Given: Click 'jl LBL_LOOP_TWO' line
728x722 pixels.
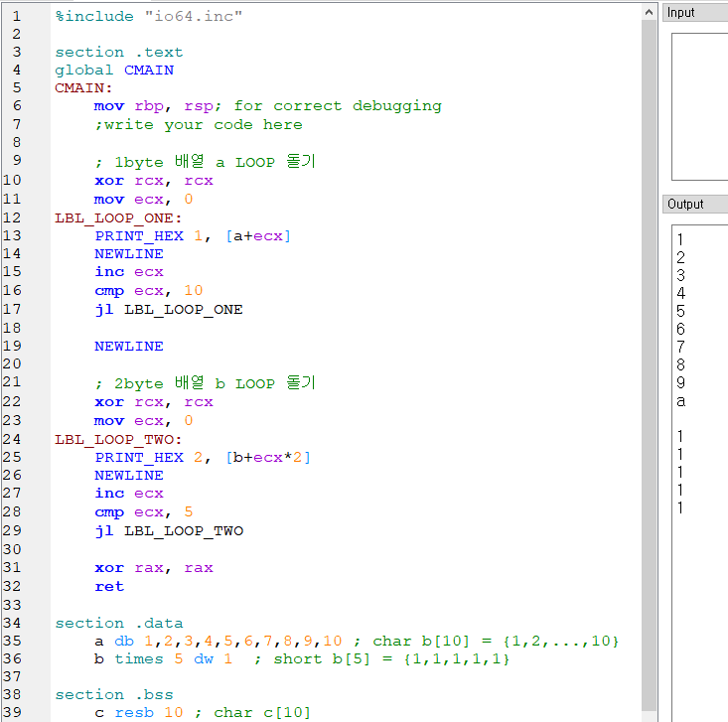Looking at the screenshot, I should (169, 530).
